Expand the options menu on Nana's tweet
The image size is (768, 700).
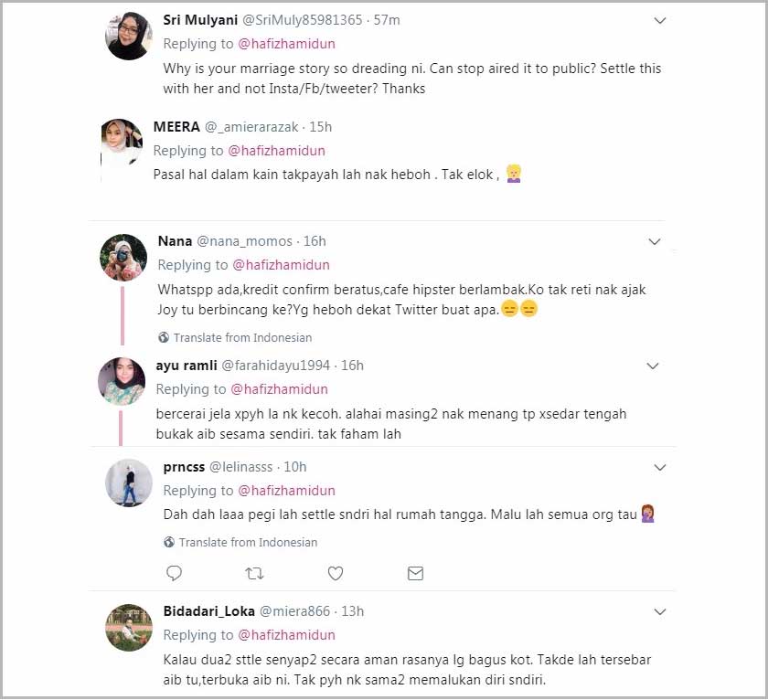655,241
